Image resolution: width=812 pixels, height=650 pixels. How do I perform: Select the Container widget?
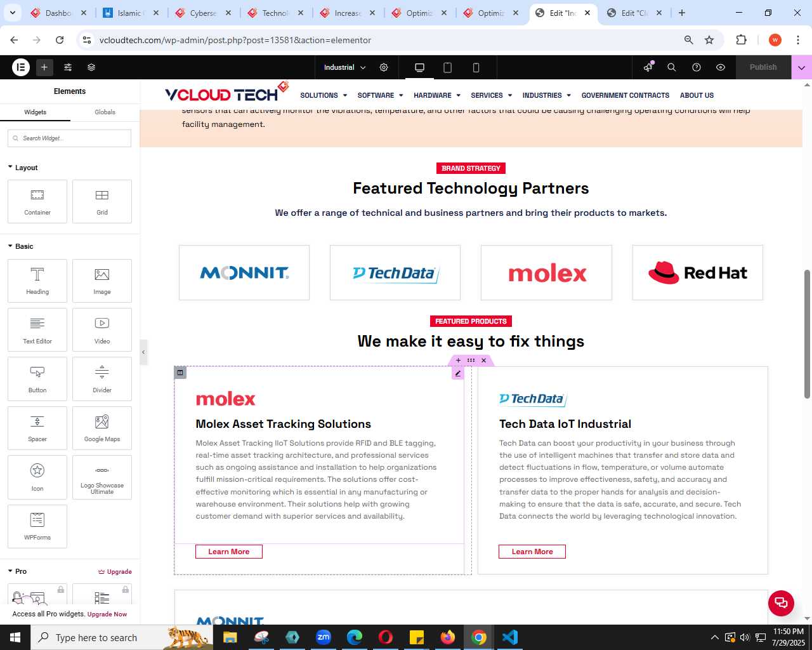point(37,201)
